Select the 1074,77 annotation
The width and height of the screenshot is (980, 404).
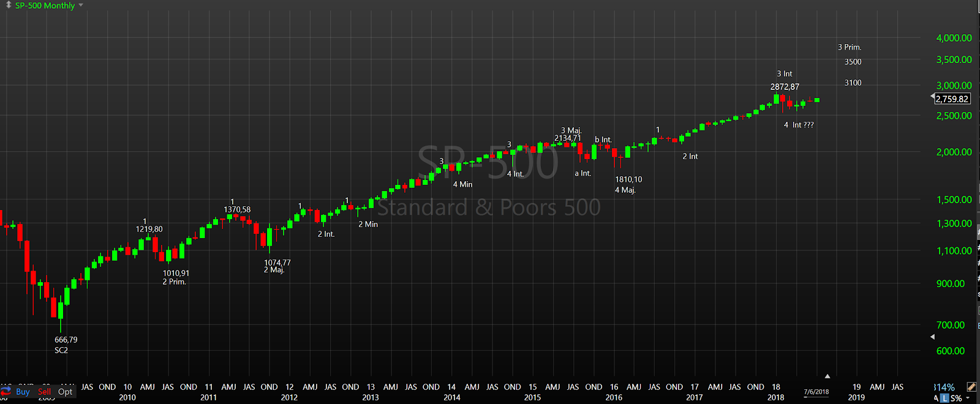(x=277, y=263)
